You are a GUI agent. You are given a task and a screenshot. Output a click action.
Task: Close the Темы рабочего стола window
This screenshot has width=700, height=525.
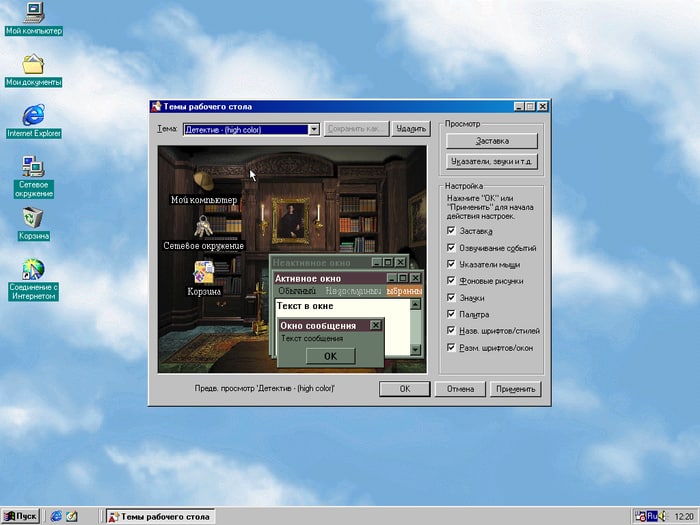click(542, 106)
